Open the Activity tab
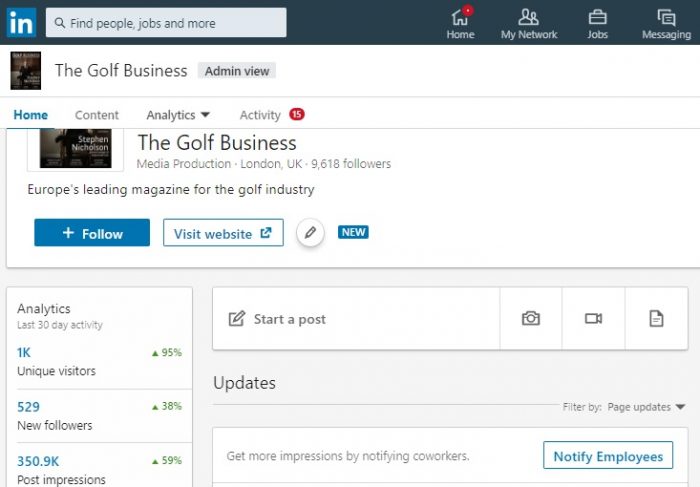700x487 pixels. coord(260,115)
